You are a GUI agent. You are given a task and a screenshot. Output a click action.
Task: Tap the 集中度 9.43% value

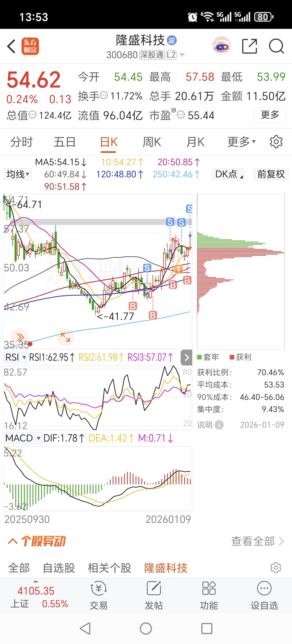tap(273, 409)
